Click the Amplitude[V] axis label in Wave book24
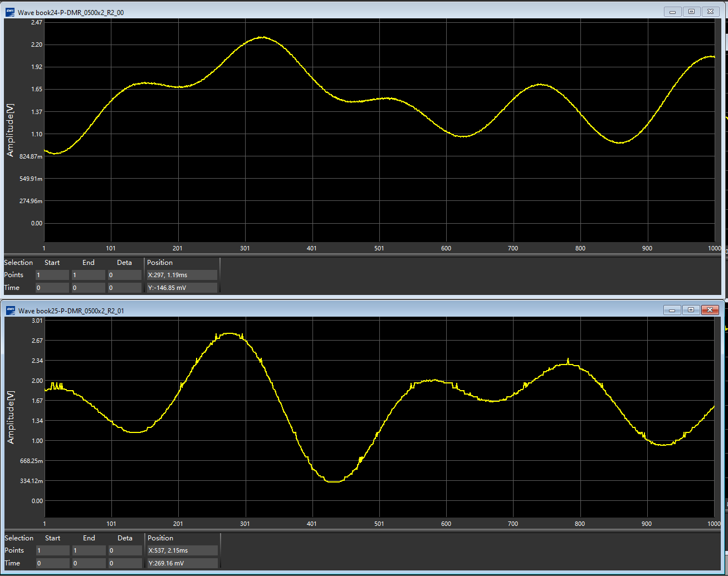 pyautogui.click(x=10, y=130)
